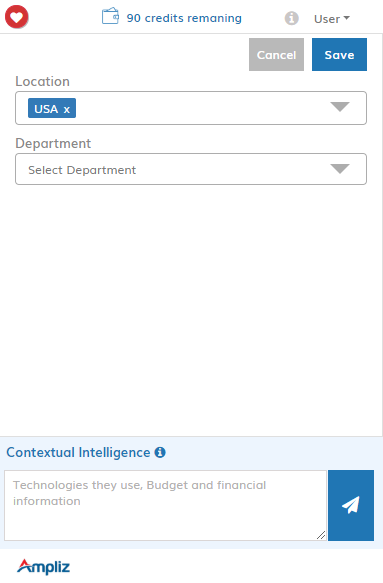Click the red heart logo icon
This screenshot has height=583, width=383.
(16, 17)
